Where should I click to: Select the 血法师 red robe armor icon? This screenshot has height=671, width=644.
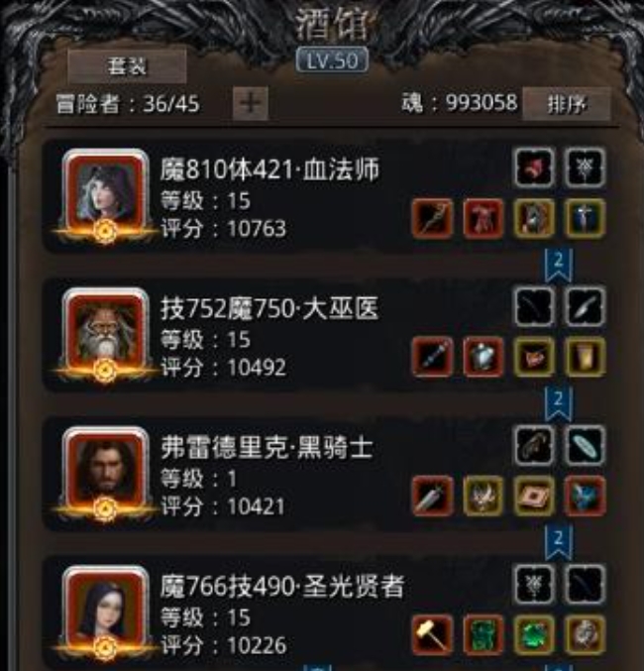pos(483,218)
